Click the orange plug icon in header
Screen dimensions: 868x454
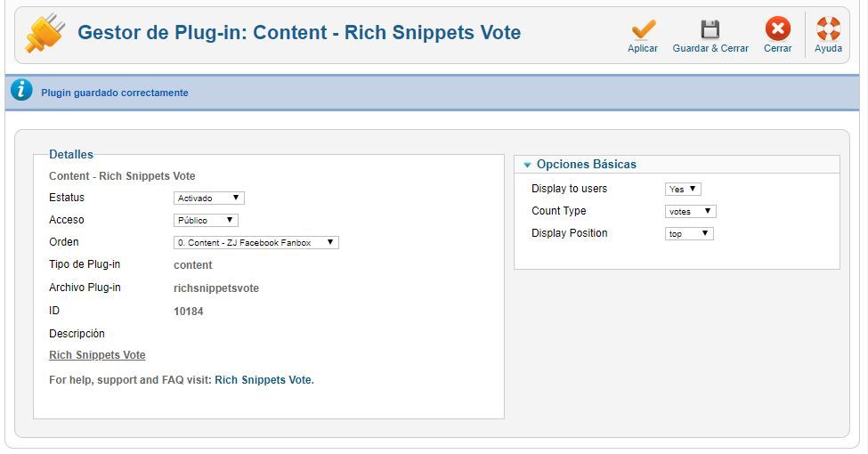[45, 33]
